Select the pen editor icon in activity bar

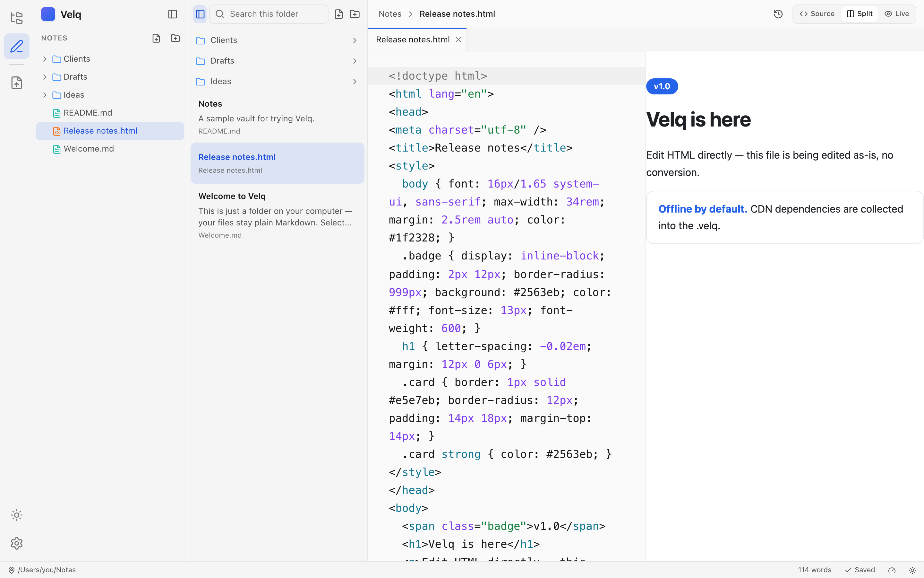(16, 46)
